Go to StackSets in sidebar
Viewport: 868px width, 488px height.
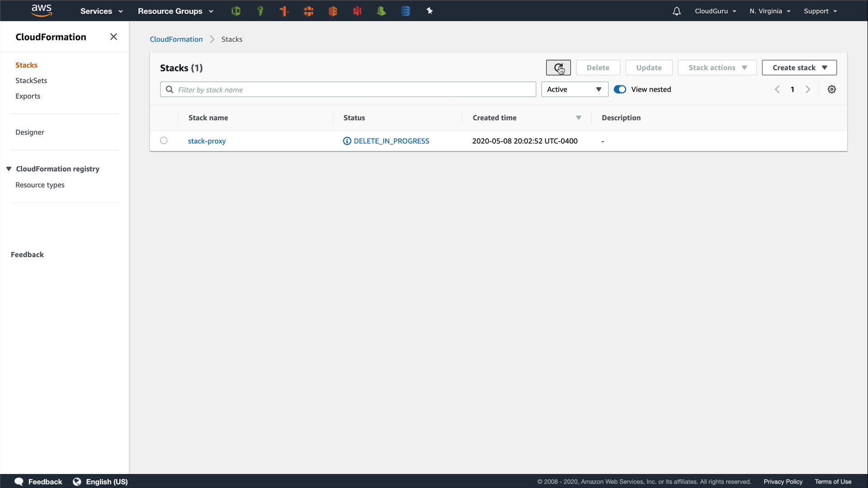tap(31, 80)
